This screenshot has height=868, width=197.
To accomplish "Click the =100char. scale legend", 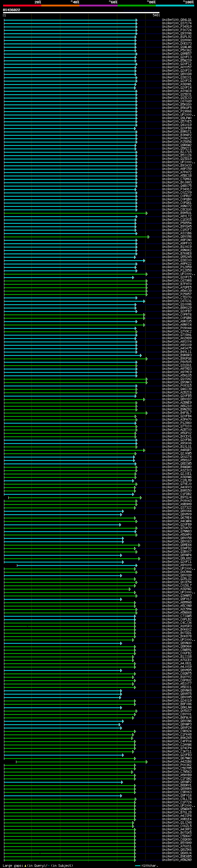I will pyautogui.click(x=147, y=866).
